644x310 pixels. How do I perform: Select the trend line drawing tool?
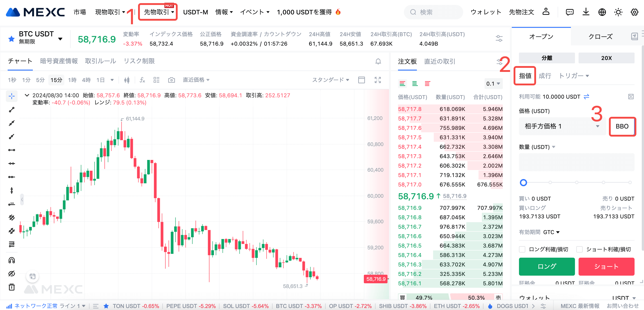point(11,110)
